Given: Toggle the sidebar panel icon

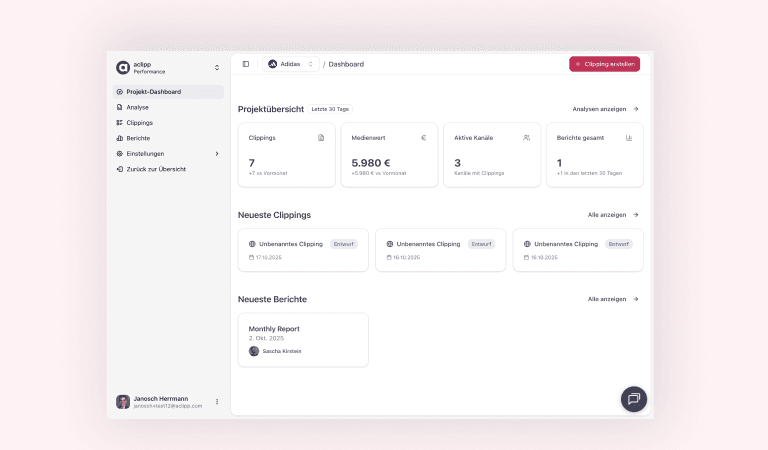Looking at the screenshot, I should [246, 64].
